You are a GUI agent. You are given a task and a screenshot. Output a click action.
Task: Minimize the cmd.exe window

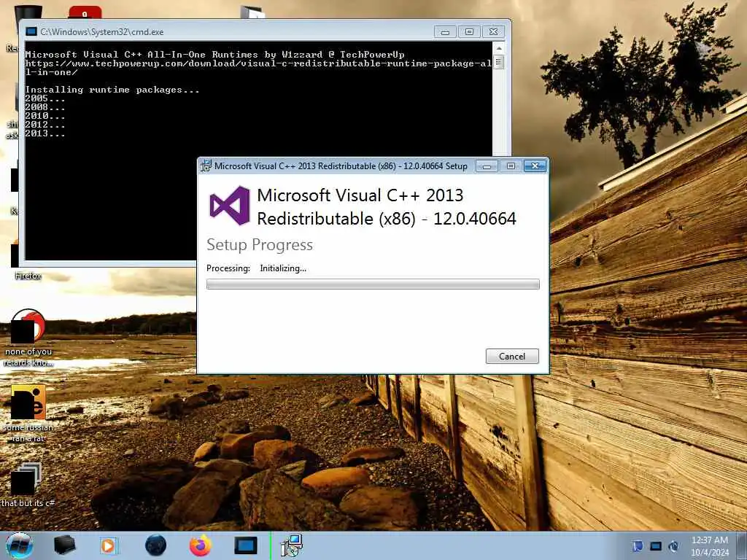[x=446, y=32]
